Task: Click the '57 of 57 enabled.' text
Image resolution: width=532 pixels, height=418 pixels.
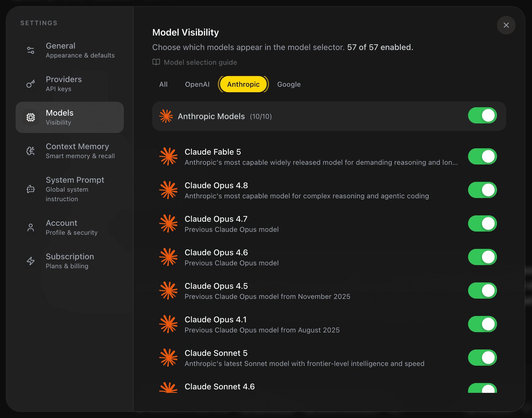Action: click(380, 47)
